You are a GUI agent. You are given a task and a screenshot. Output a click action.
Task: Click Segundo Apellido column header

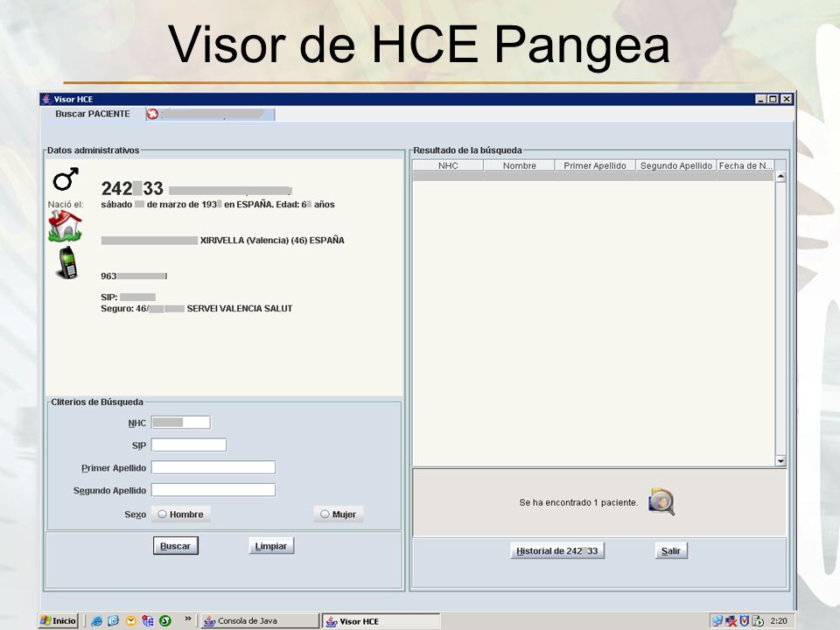point(676,165)
